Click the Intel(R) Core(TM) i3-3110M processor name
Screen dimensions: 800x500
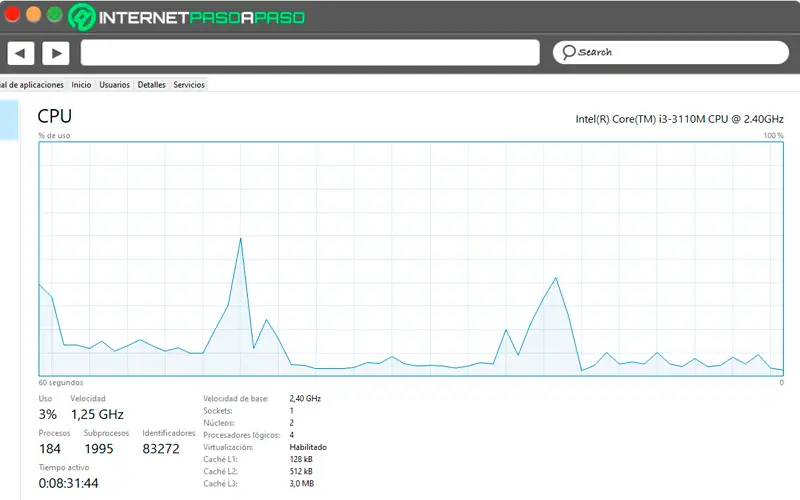pos(679,119)
